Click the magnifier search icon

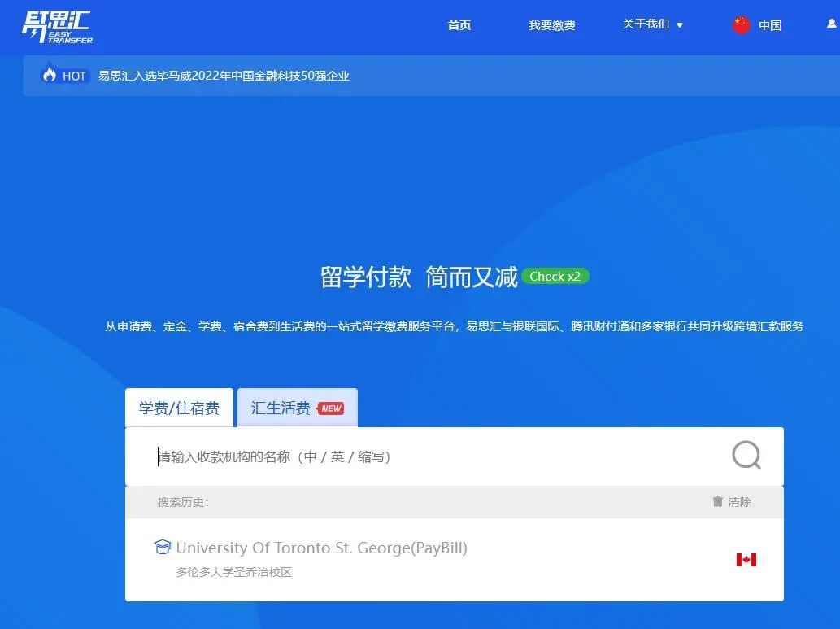746,455
